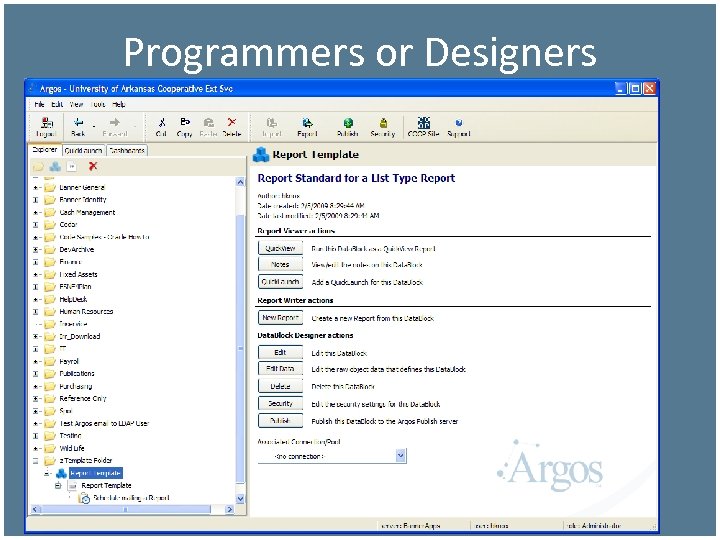The width and height of the screenshot is (720, 540).
Task: Open the Back button history dropdown arrow
Action: pyautogui.click(x=94, y=124)
